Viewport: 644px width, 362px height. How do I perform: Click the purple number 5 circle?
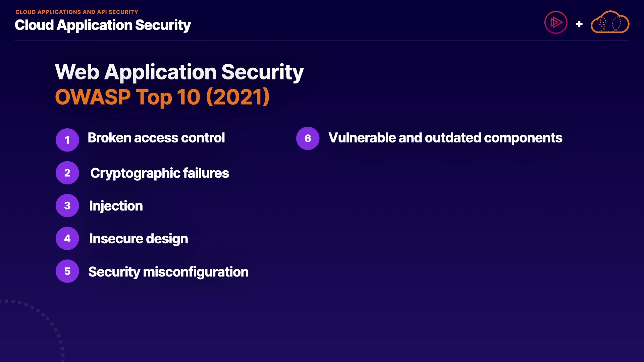(x=67, y=271)
